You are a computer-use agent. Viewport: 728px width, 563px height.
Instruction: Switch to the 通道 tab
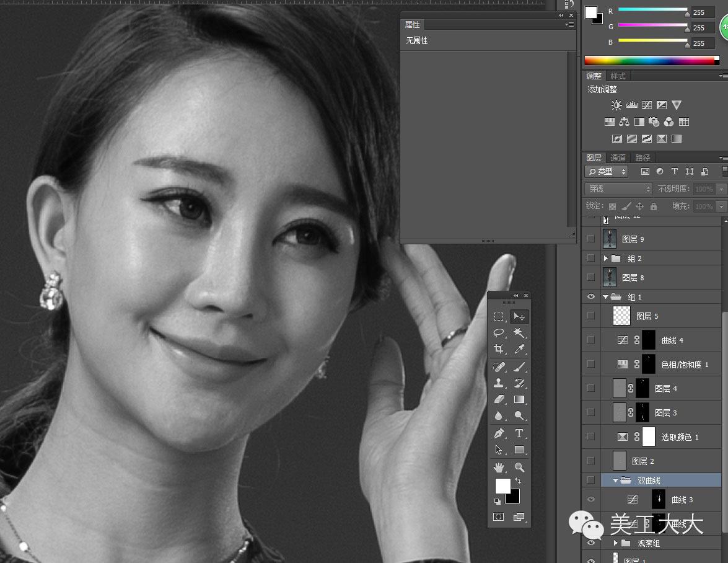pyautogui.click(x=618, y=158)
